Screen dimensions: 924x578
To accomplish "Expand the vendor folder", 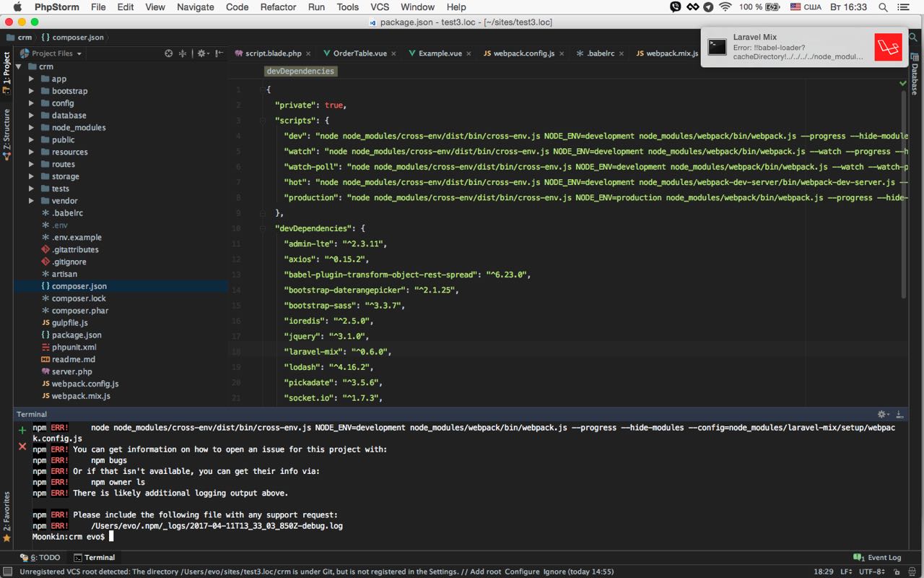I will pyautogui.click(x=31, y=201).
